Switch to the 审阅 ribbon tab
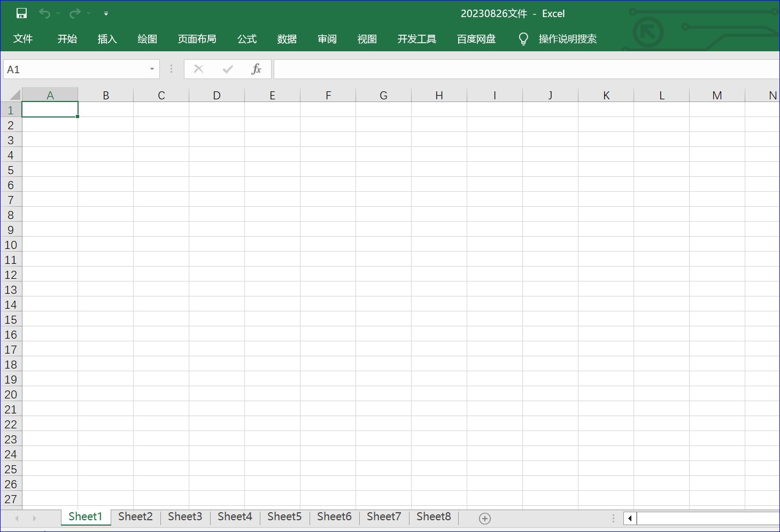Image resolution: width=780 pixels, height=532 pixels. coord(327,39)
